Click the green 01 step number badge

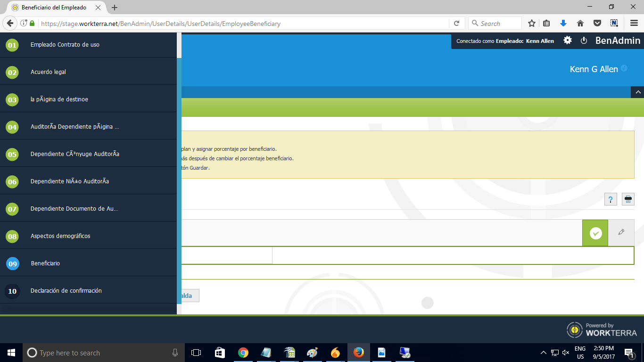(x=12, y=45)
